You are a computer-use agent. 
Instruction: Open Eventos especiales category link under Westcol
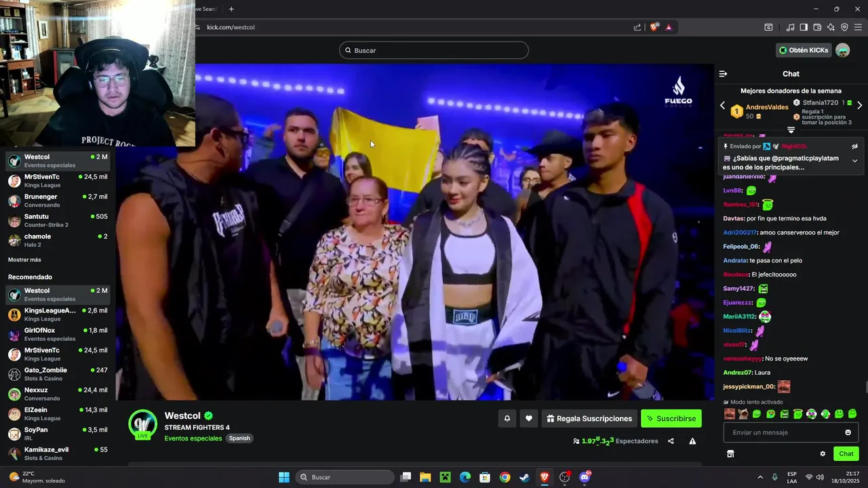click(193, 439)
